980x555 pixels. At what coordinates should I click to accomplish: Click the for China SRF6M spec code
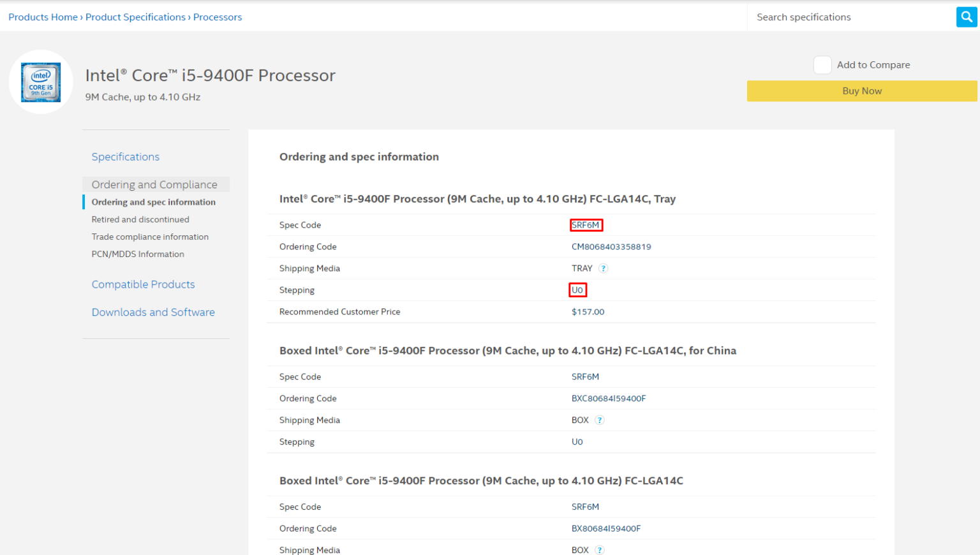coord(585,377)
